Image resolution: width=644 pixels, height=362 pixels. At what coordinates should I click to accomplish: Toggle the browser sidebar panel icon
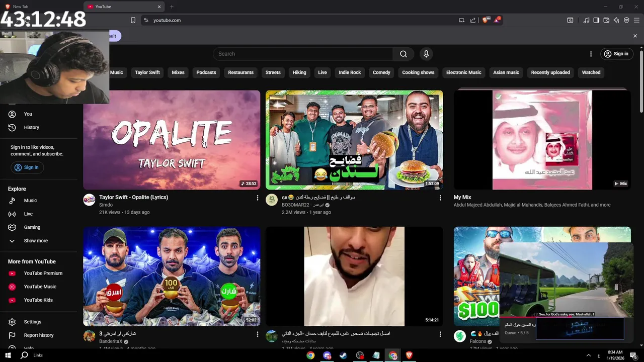coord(596,20)
